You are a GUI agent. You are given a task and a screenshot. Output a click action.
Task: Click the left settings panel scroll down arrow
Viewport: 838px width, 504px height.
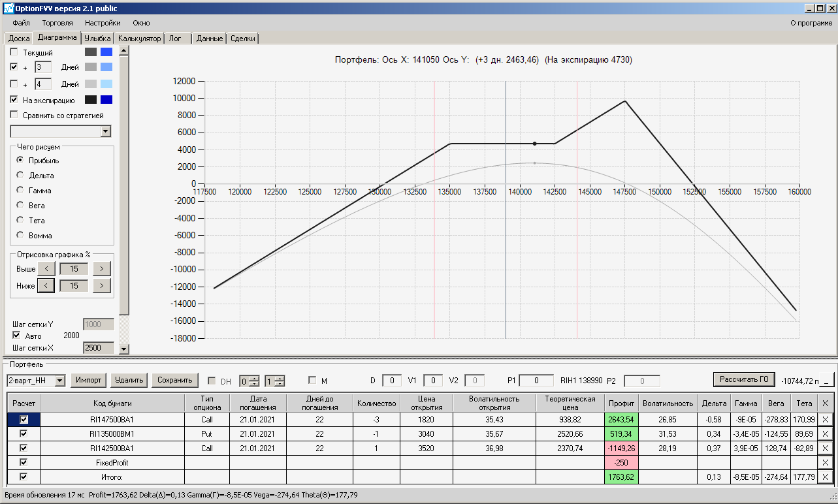124,349
